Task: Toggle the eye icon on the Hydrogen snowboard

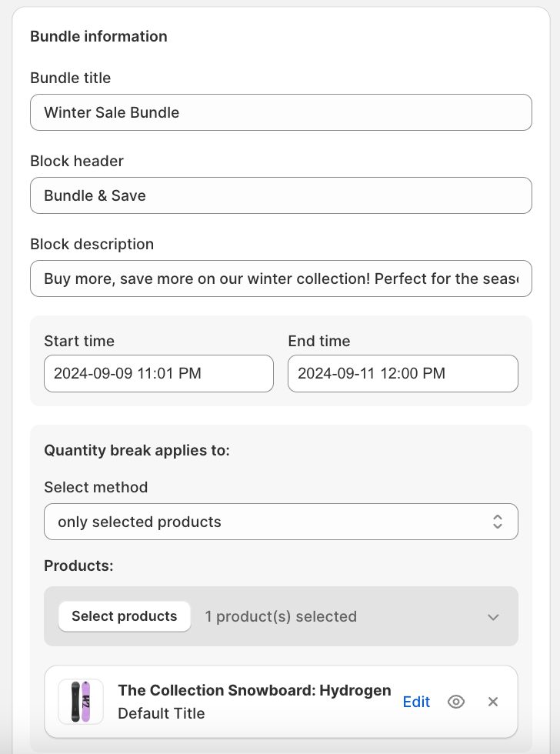Action: click(456, 702)
